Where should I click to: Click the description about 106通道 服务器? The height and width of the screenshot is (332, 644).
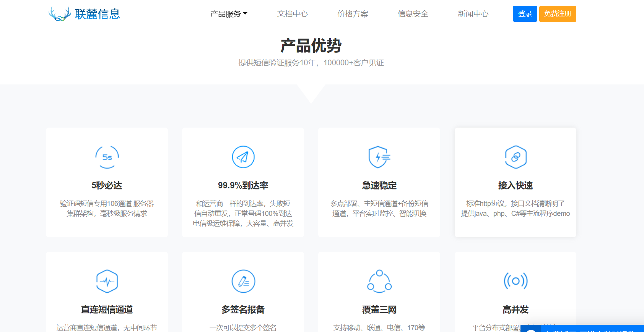(x=107, y=209)
